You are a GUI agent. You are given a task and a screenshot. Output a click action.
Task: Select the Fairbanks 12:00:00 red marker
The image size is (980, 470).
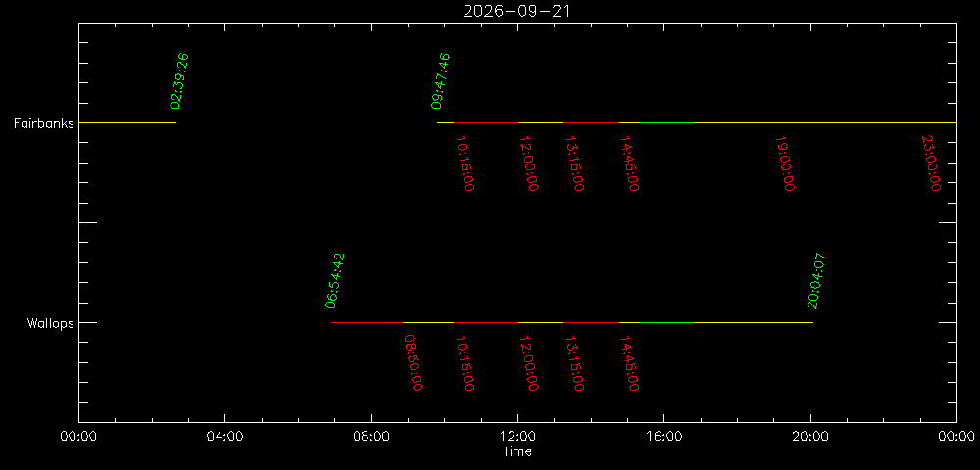[x=529, y=164]
